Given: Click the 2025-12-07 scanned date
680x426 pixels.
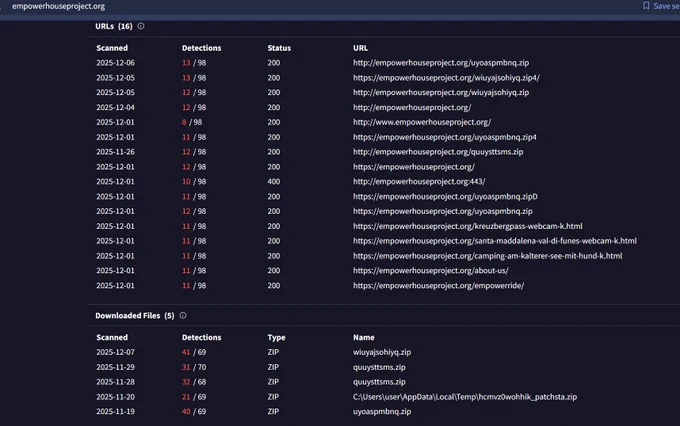Looking at the screenshot, I should pos(115,352).
